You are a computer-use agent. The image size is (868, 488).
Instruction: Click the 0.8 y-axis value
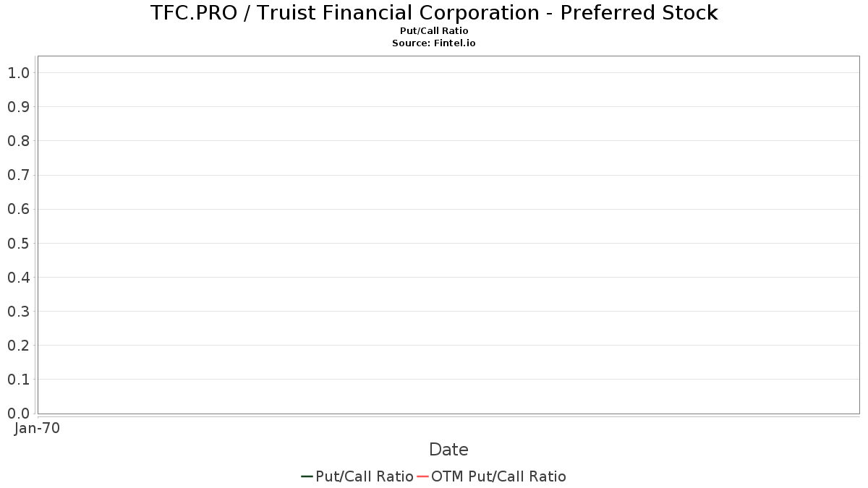click(19, 141)
